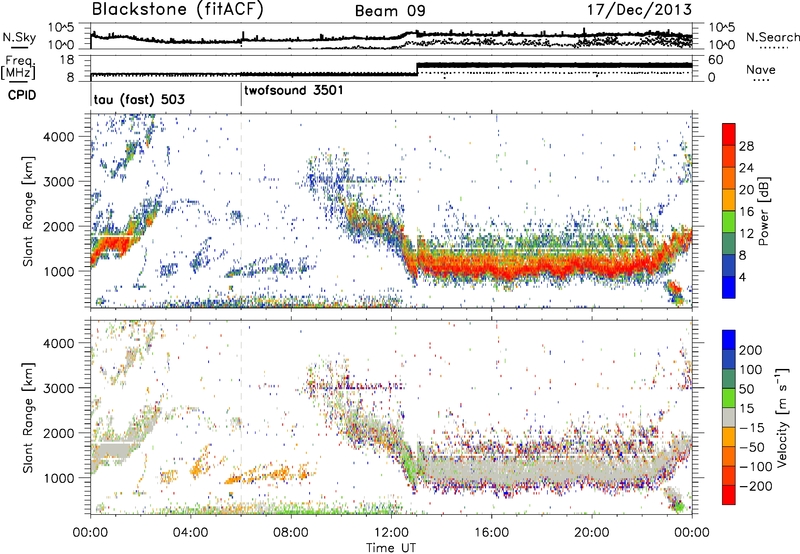This screenshot has width=800, height=554.
Task: Click the "Power [dB]" colorbar title
Action: click(x=764, y=211)
